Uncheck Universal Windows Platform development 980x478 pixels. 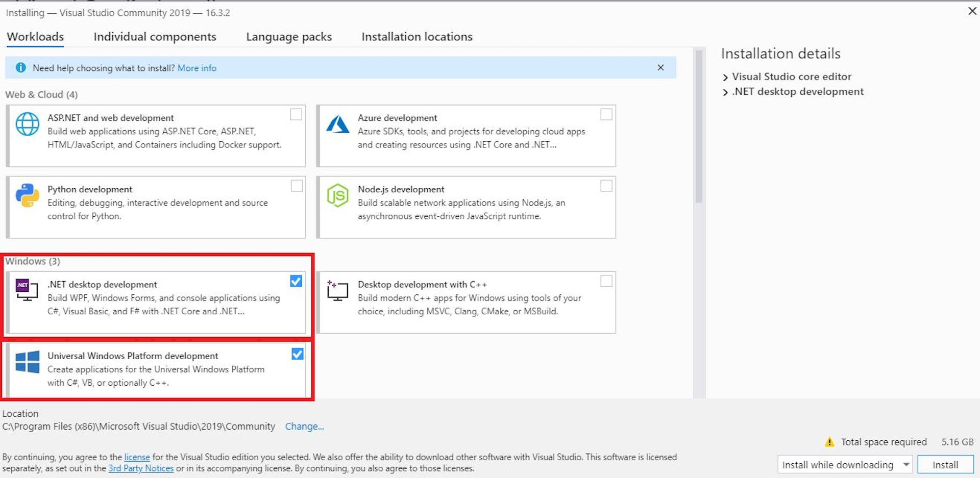[x=298, y=353]
